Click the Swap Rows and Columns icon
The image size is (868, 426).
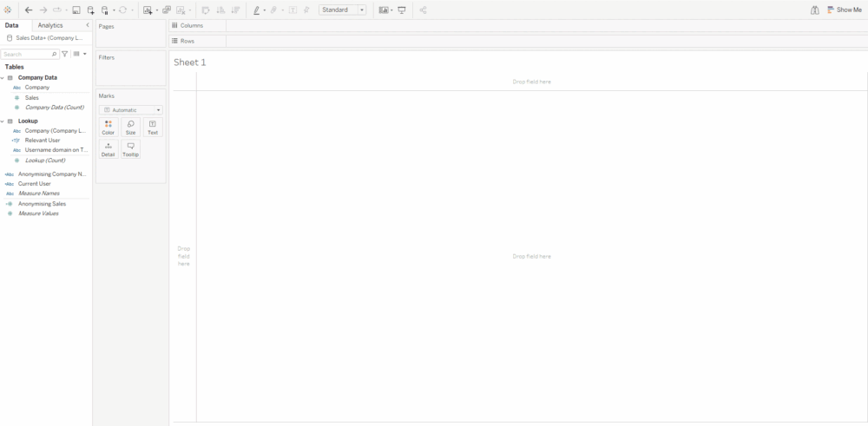206,10
